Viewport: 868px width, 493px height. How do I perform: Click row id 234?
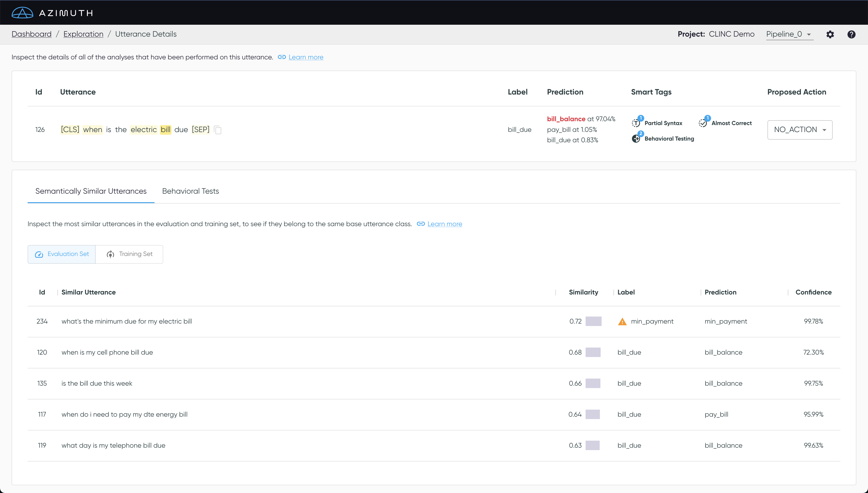coord(42,321)
